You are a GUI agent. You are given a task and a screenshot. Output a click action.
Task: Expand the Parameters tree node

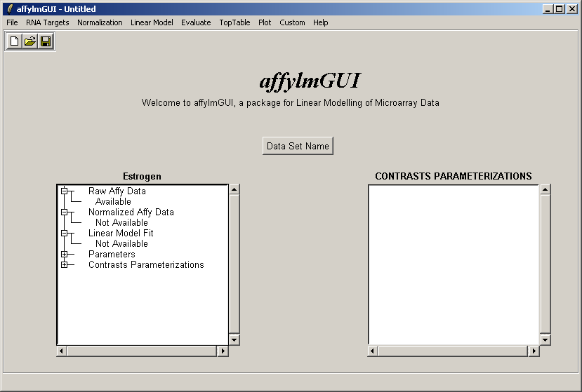pyautogui.click(x=64, y=254)
